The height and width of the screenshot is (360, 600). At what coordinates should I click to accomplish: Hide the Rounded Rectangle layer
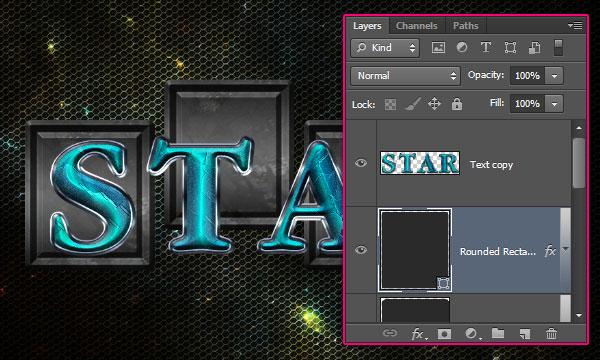click(x=360, y=250)
